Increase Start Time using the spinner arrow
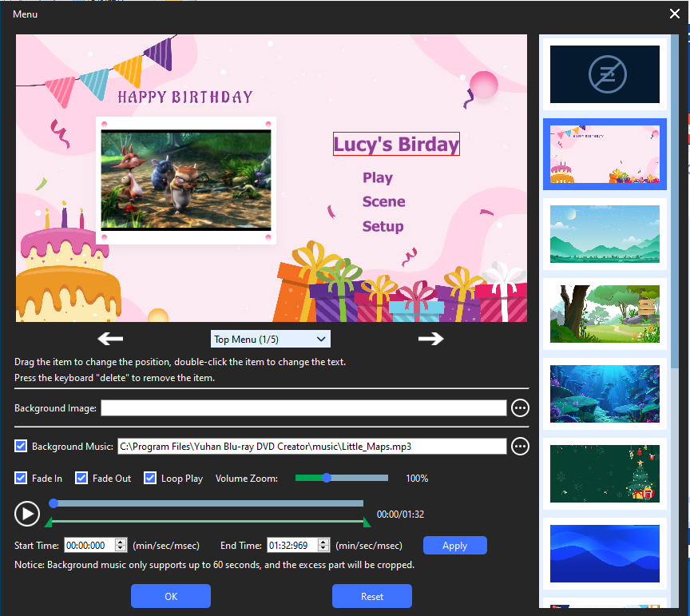This screenshot has width=690, height=616. click(x=121, y=542)
